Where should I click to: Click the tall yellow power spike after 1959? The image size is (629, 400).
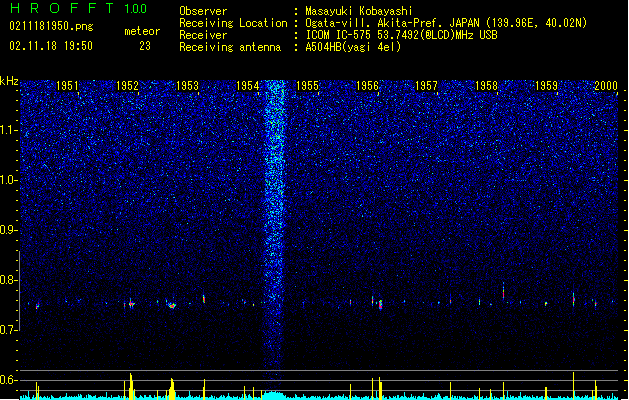[x=573, y=386]
